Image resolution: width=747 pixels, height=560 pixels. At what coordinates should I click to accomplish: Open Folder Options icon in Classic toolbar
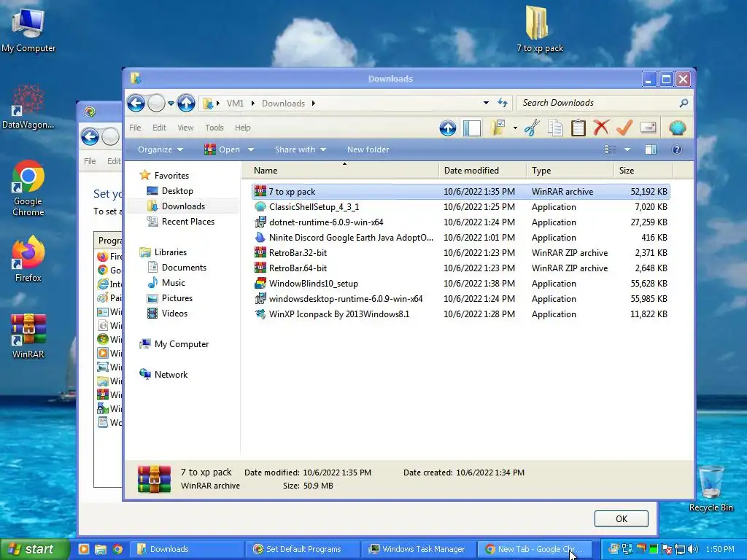(498, 128)
